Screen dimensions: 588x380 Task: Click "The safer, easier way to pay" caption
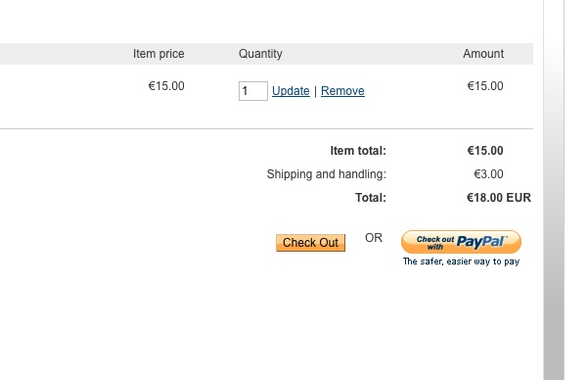point(461,261)
